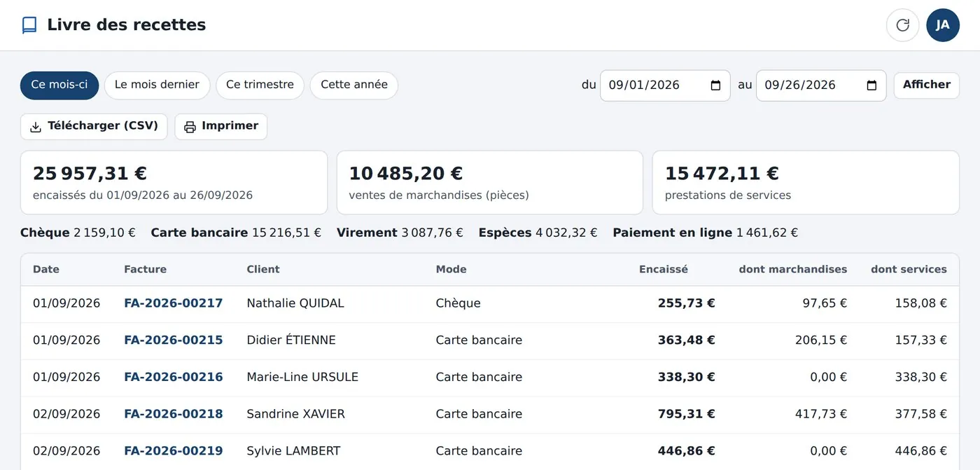980x470 pixels.
Task: Choose the Ce trimestre period filter
Action: (x=260, y=85)
